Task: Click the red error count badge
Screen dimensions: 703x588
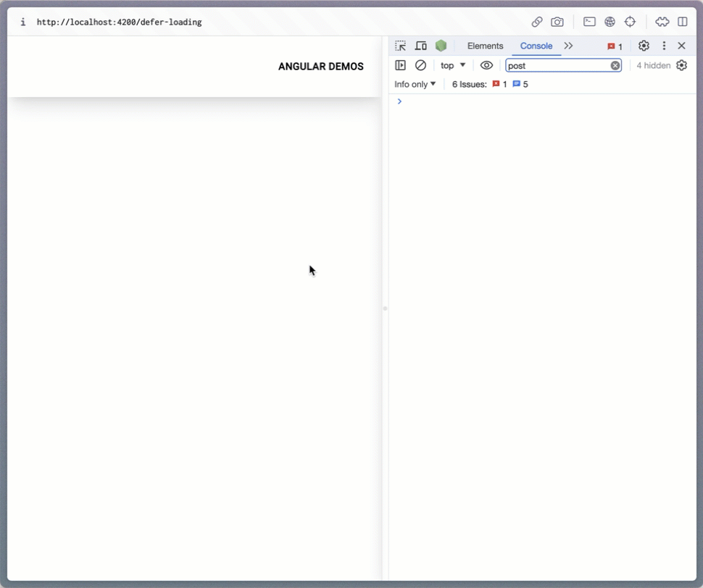Action: (615, 46)
